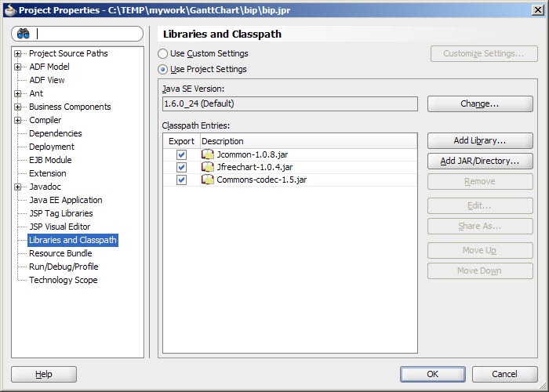Click the coffee cup title bar icon
The image size is (549, 392).
tap(10, 10)
